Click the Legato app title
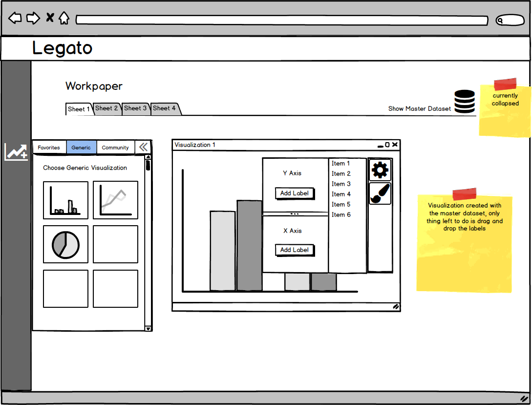Viewport: 532px width, 405px height. click(x=63, y=48)
